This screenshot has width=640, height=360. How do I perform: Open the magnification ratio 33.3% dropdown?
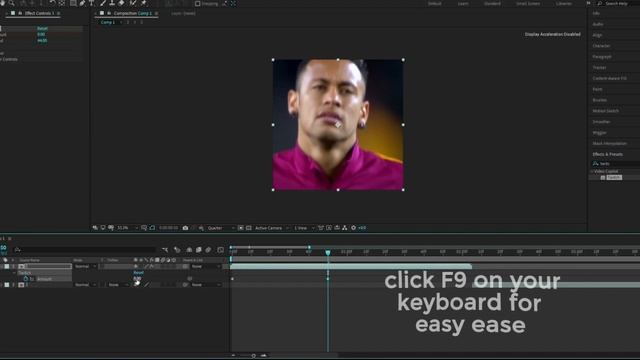pyautogui.click(x=127, y=228)
